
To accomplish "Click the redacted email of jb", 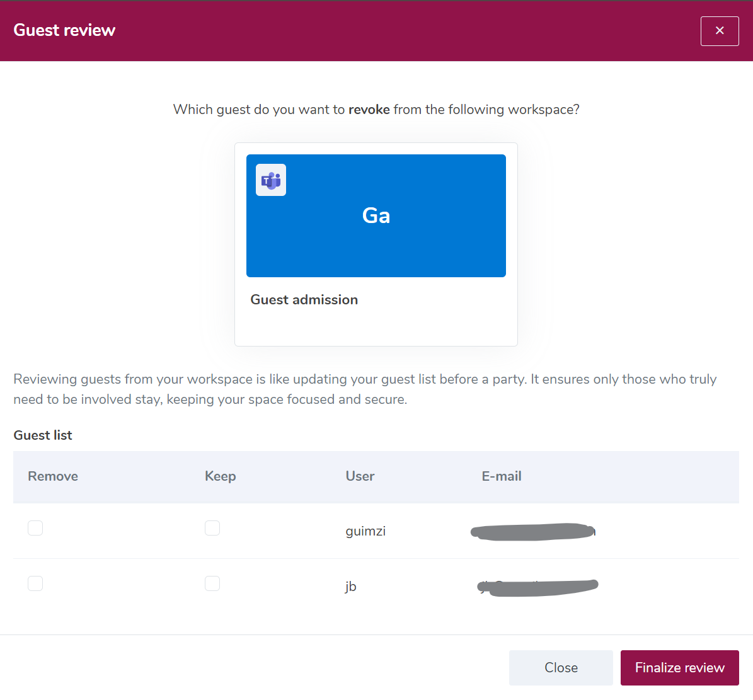I will point(537,587).
